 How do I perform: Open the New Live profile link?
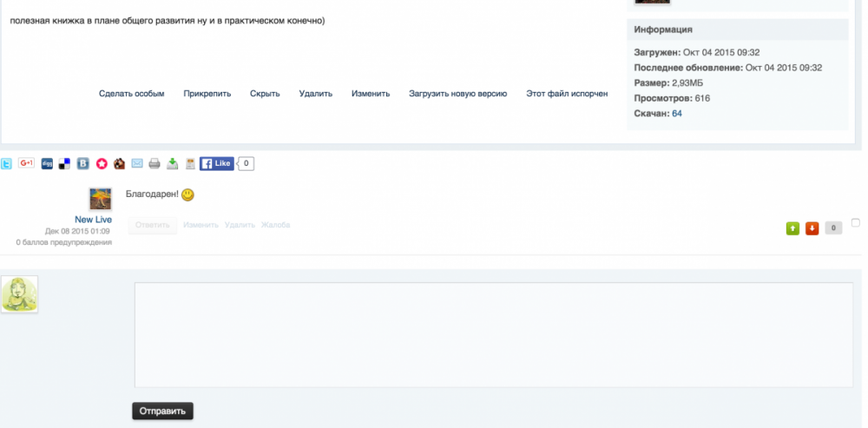93,220
